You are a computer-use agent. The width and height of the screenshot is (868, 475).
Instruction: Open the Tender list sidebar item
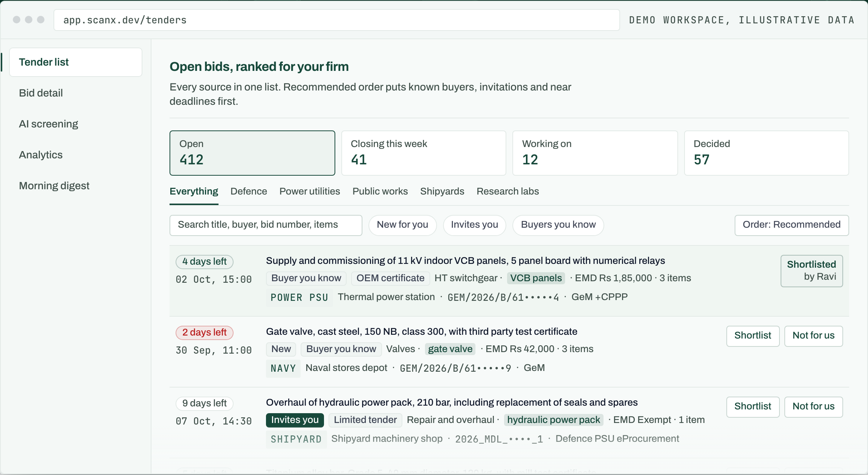click(75, 62)
